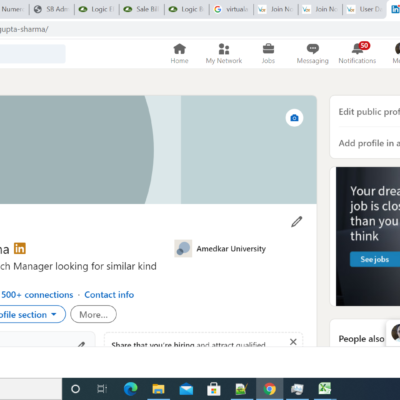The image size is (400, 400).
Task: Open 500+ connections list
Action: [x=37, y=295]
